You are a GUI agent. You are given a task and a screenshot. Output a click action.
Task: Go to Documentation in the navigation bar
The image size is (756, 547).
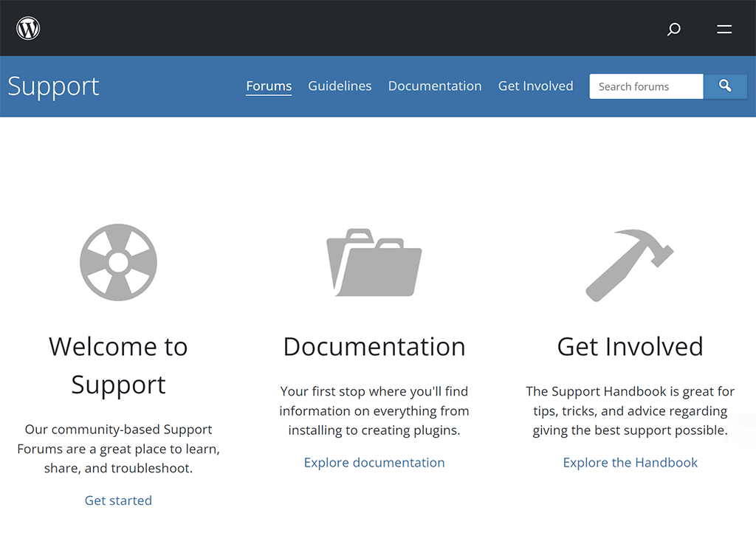(435, 86)
